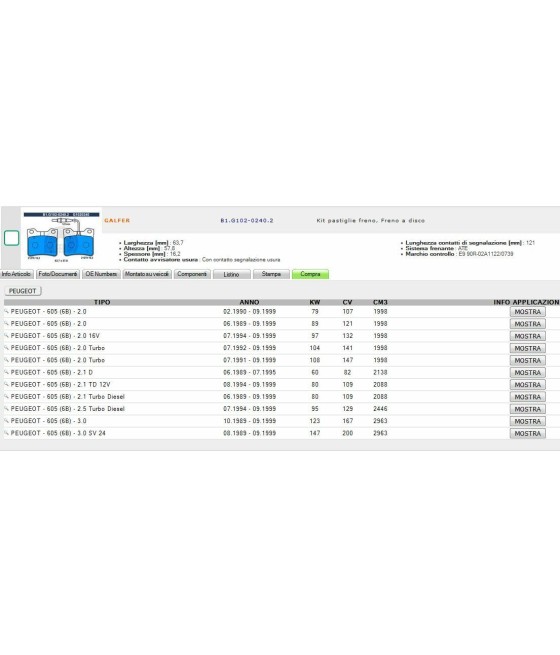Open the Montato su veicoli tab

coord(147,274)
